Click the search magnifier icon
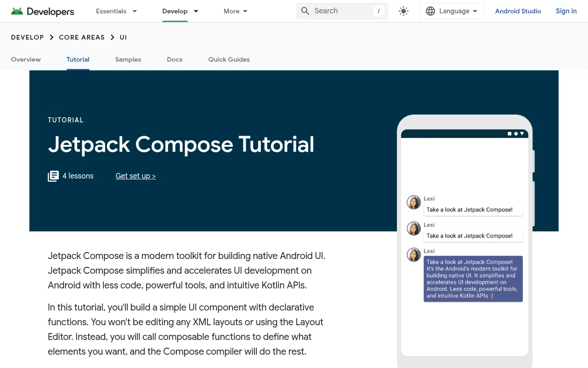This screenshot has height=368, width=588. coord(305,11)
